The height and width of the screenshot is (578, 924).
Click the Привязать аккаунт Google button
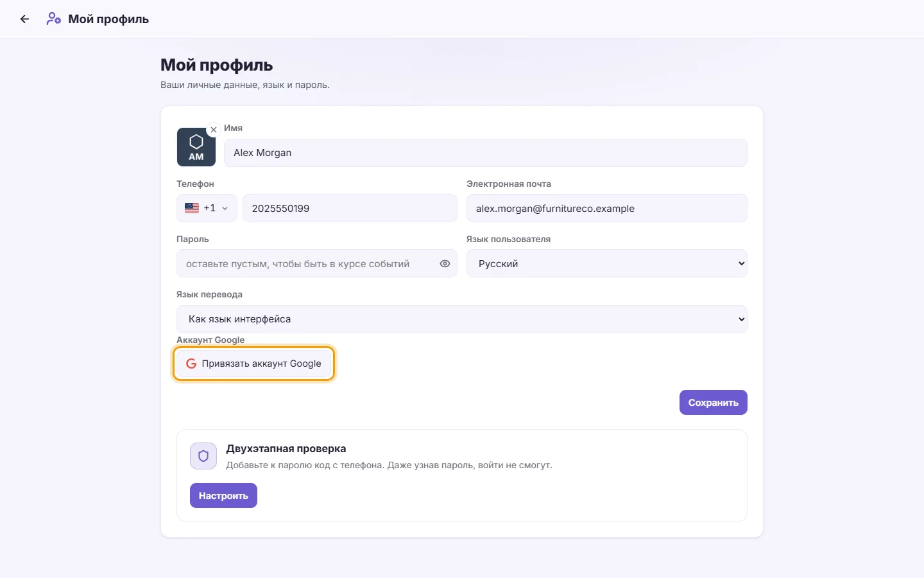(254, 363)
